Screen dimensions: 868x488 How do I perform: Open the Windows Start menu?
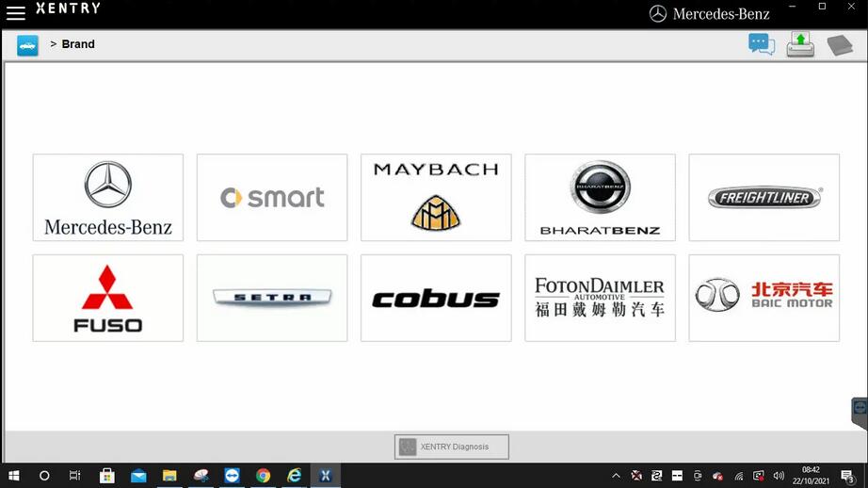click(14, 476)
